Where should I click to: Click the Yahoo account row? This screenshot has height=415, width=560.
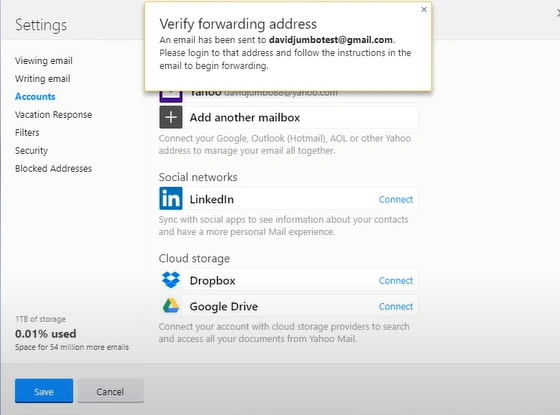point(289,96)
